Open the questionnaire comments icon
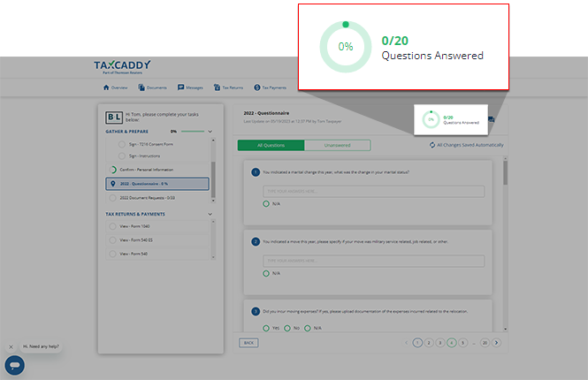 tap(492, 119)
